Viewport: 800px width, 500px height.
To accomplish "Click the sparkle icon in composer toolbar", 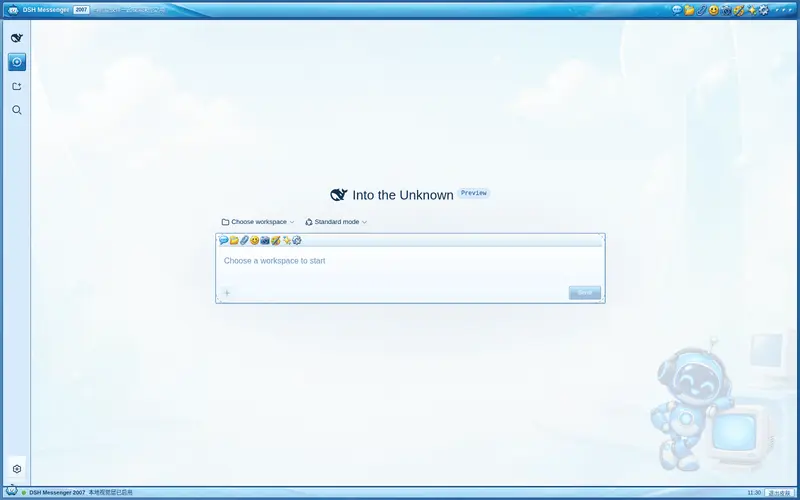I will pyautogui.click(x=287, y=240).
